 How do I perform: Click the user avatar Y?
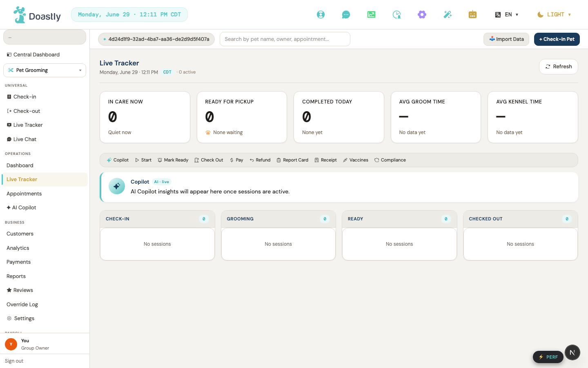[x=11, y=344]
